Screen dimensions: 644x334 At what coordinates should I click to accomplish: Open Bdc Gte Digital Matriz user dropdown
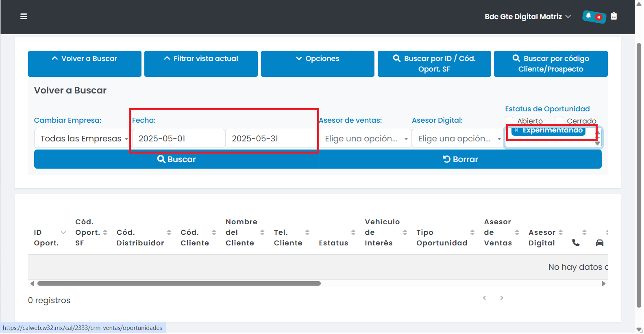tap(528, 17)
